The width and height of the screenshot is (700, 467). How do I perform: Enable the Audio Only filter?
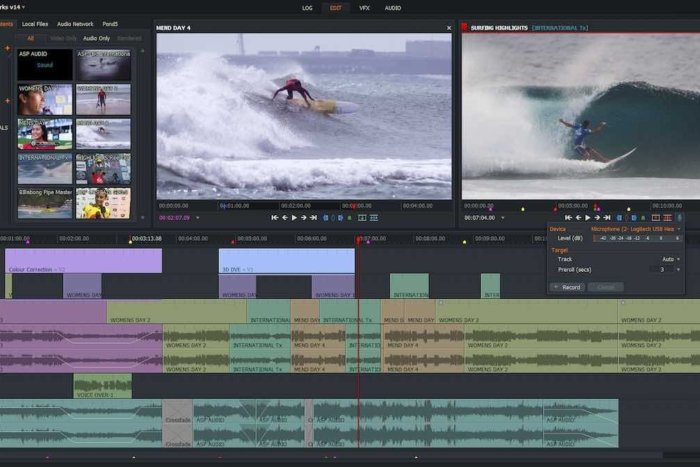tap(97, 38)
